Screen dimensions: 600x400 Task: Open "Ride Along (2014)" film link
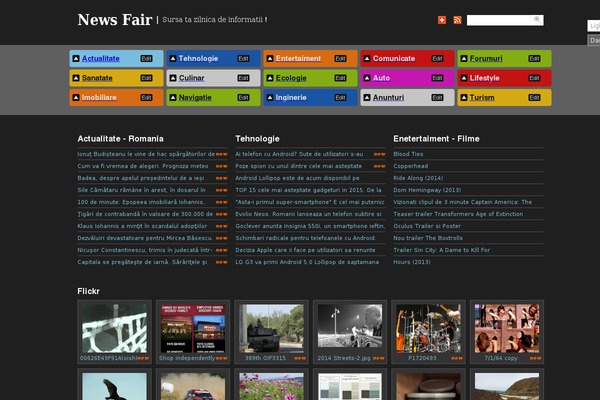point(418,178)
